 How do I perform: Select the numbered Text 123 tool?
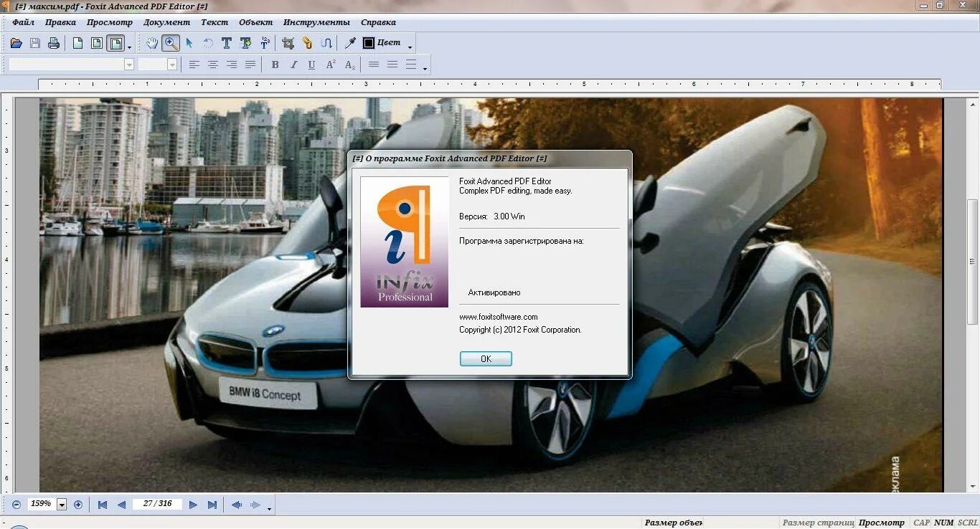point(265,43)
